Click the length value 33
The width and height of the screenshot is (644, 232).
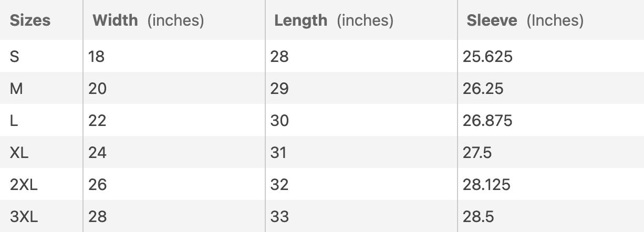pyautogui.click(x=279, y=217)
